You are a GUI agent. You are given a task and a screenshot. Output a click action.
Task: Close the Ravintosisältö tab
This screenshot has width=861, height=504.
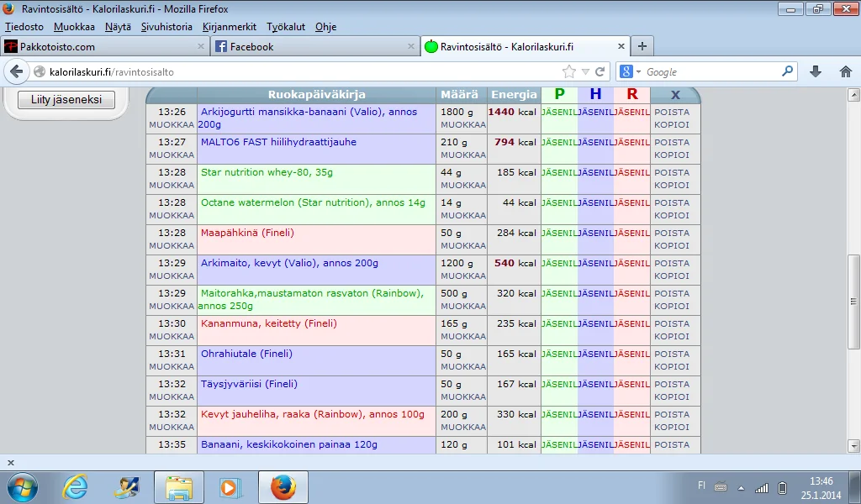(621, 47)
